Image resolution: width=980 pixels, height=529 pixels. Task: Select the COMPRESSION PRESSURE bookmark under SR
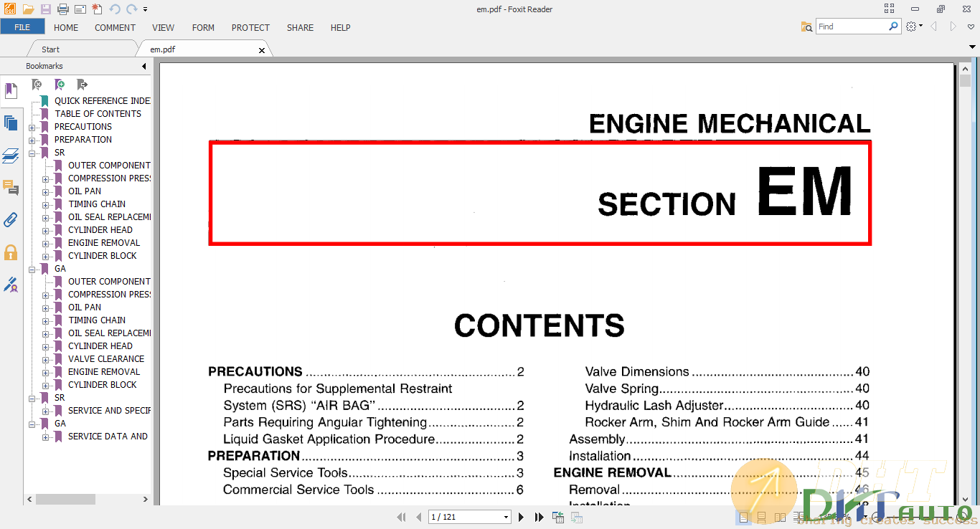point(109,178)
